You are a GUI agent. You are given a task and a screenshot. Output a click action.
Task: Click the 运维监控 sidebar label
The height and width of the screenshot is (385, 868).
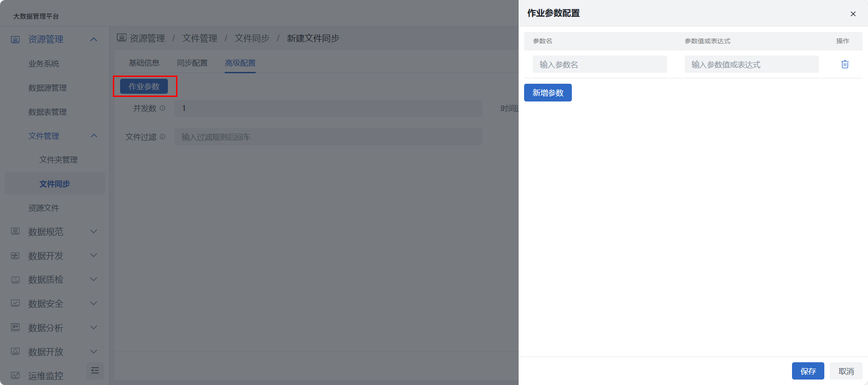click(45, 376)
